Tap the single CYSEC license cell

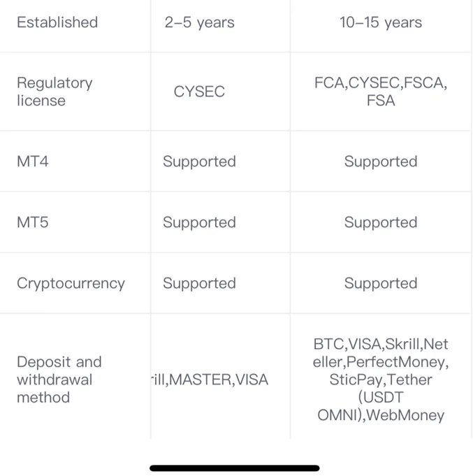point(199,92)
